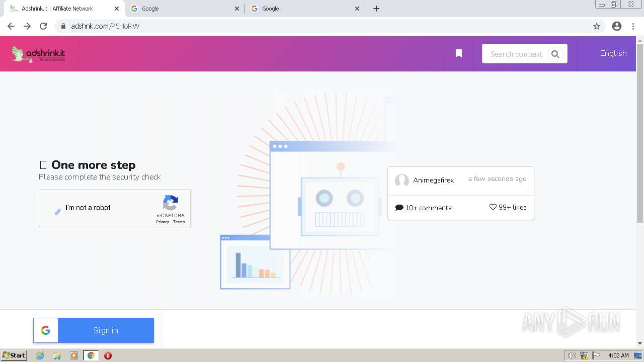Click the site security padlock icon

point(63,26)
